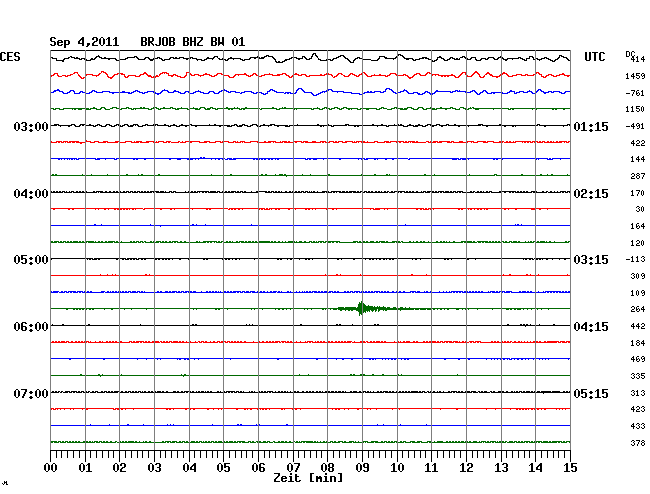
Task: Click the "03" minute label on time axis
Action: (154, 468)
